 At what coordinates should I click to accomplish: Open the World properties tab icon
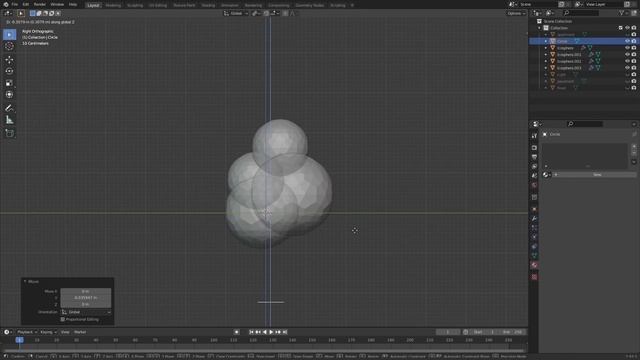click(534, 185)
